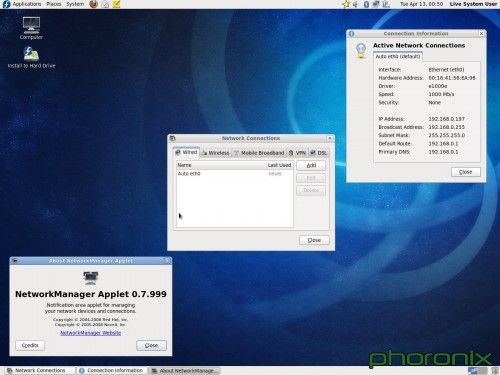Click the lightbulb info icon in Connection Information
Viewport: 500px width, 375px height.
[361, 51]
